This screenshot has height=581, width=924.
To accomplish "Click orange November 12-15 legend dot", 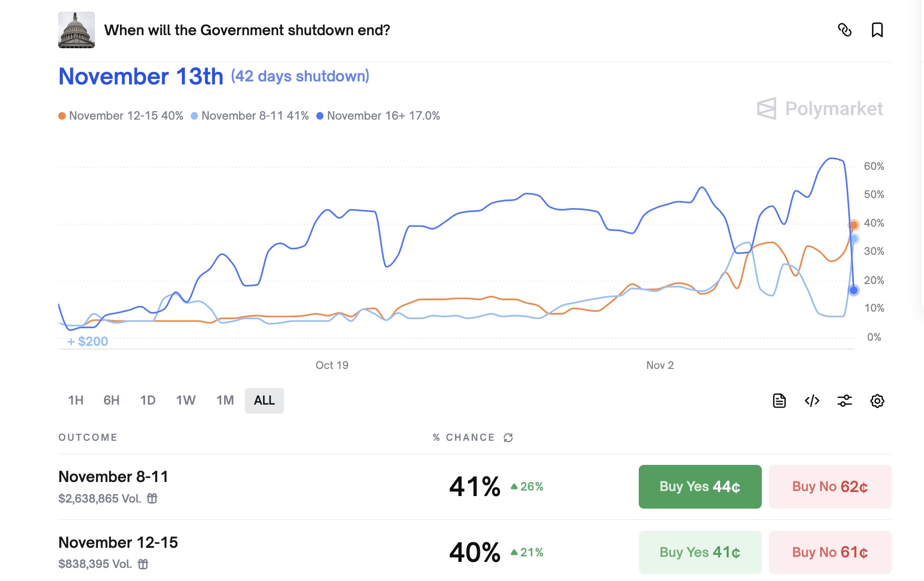I will [x=62, y=116].
